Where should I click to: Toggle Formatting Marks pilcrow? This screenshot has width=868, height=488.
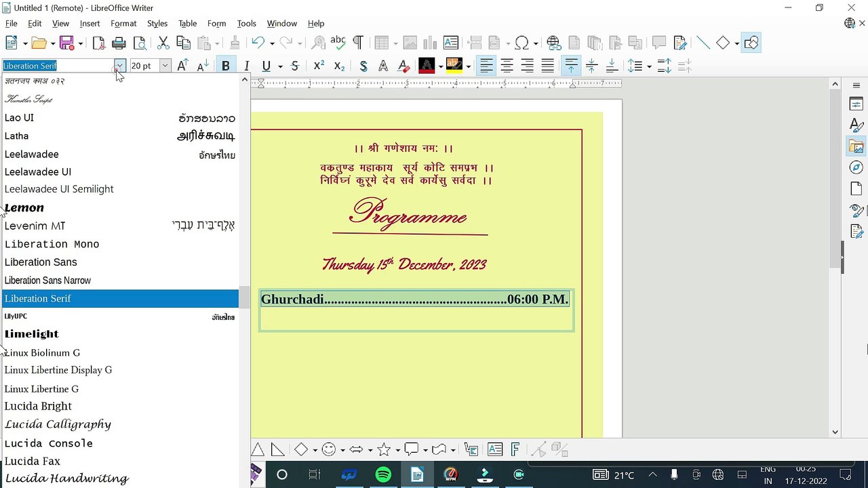click(x=358, y=43)
